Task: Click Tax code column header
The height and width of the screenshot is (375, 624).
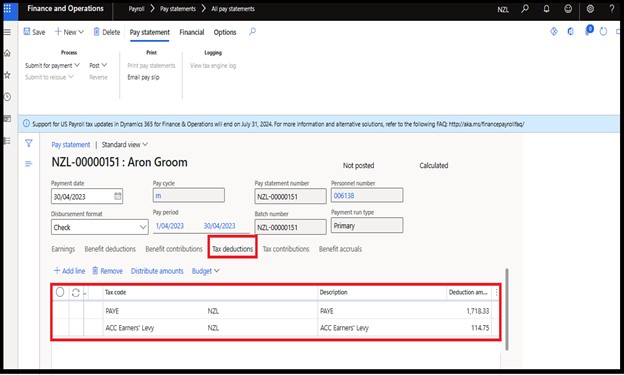Action: [115, 292]
